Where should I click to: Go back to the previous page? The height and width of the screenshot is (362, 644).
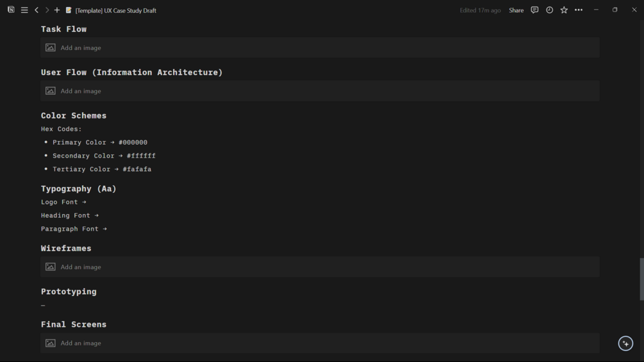coord(37,10)
